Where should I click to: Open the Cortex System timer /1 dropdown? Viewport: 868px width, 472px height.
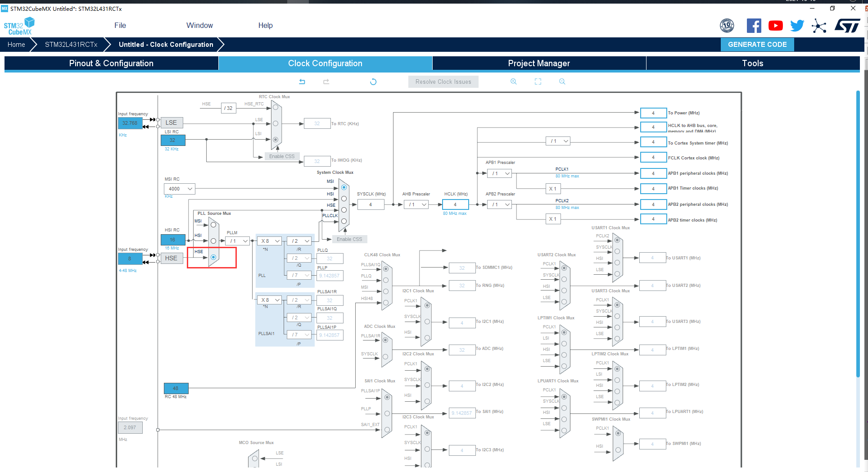pyautogui.click(x=558, y=141)
